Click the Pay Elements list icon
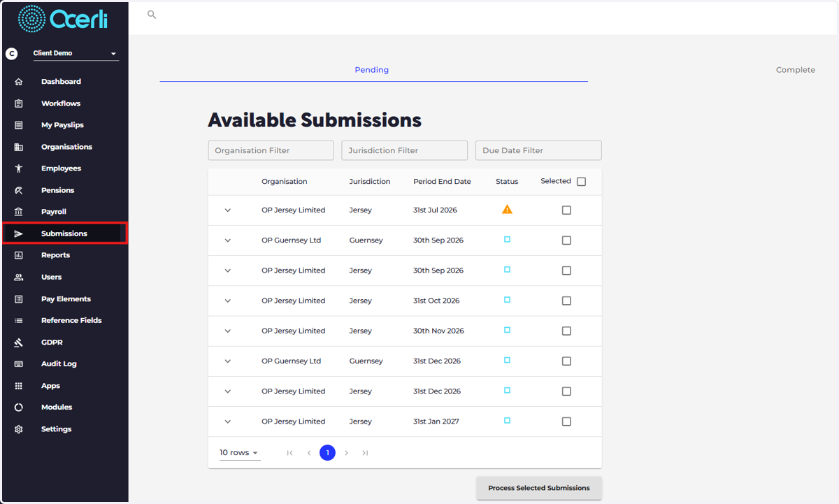The image size is (839, 504). [19, 299]
